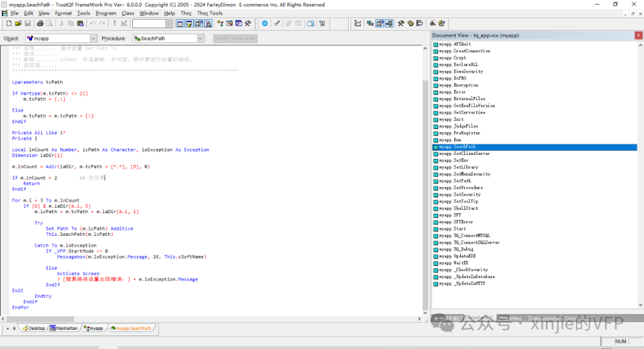
Task: Click the New file toolbar icon
Action: (8, 24)
